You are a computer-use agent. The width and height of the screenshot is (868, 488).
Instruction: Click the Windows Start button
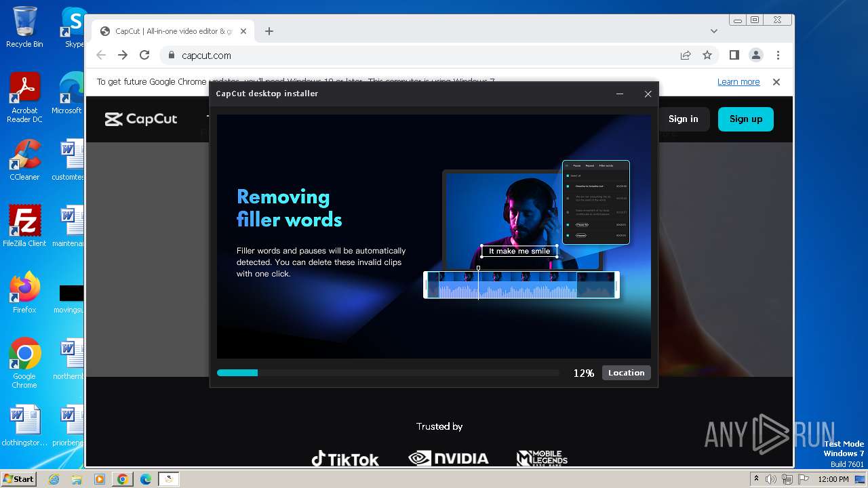coord(18,479)
